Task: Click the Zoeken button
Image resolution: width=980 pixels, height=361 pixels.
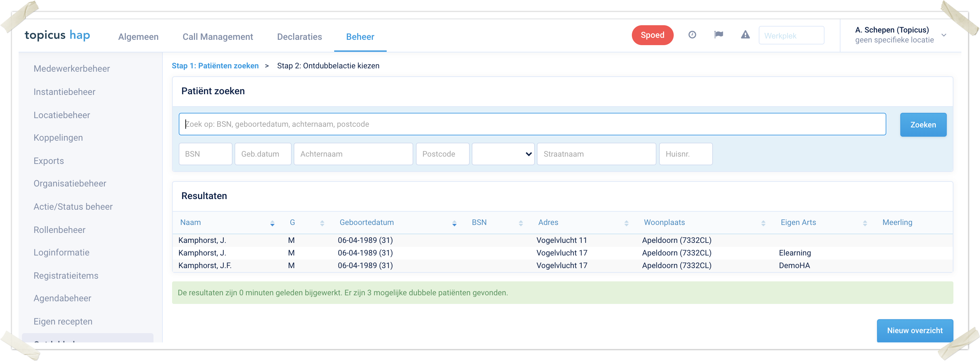Action: tap(923, 125)
